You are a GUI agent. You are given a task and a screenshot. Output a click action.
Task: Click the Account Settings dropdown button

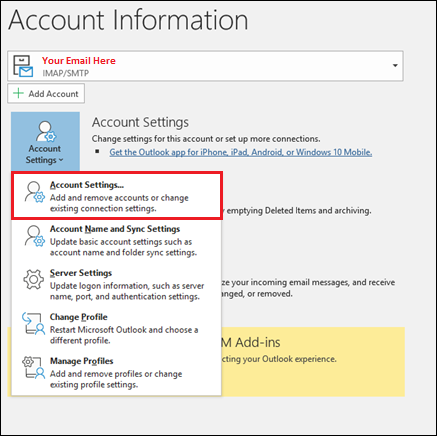point(45,142)
